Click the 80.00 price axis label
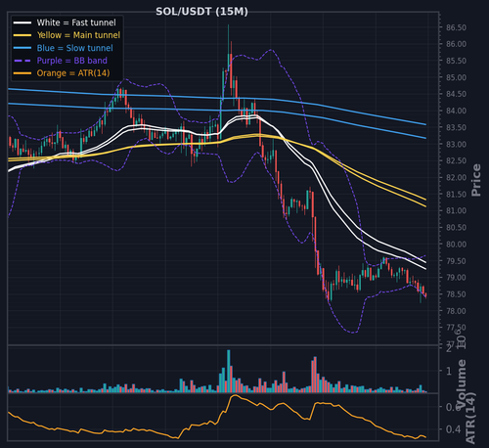Screen dimensions: 489x448 456,245
